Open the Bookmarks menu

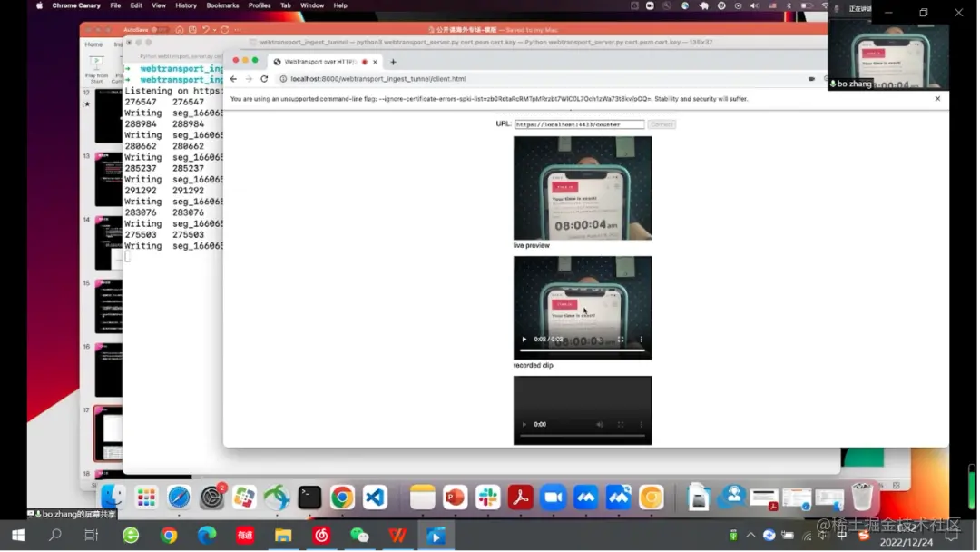pos(222,5)
